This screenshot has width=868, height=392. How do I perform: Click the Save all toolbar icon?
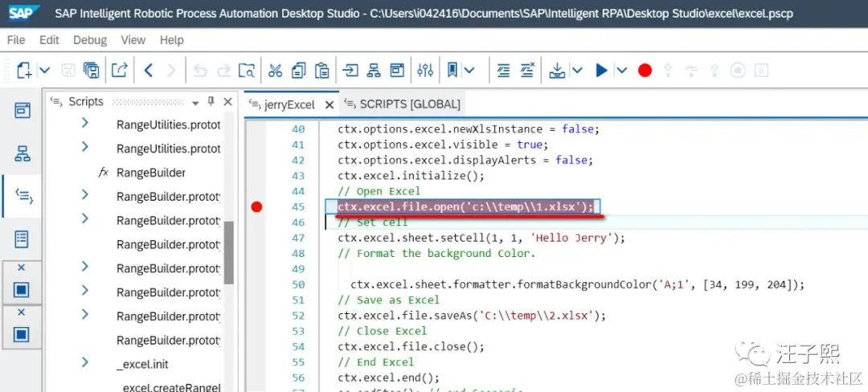[92, 70]
